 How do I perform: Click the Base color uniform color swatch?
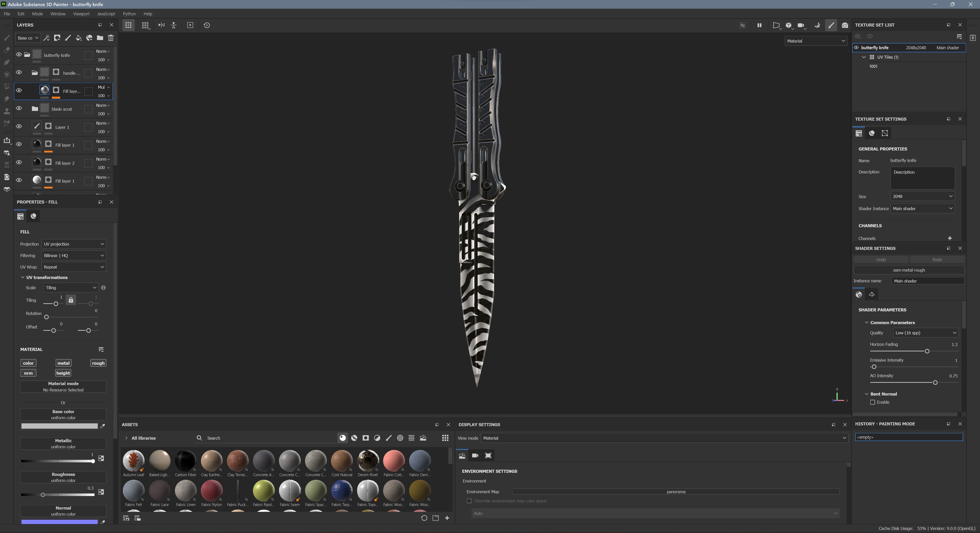tap(59, 426)
